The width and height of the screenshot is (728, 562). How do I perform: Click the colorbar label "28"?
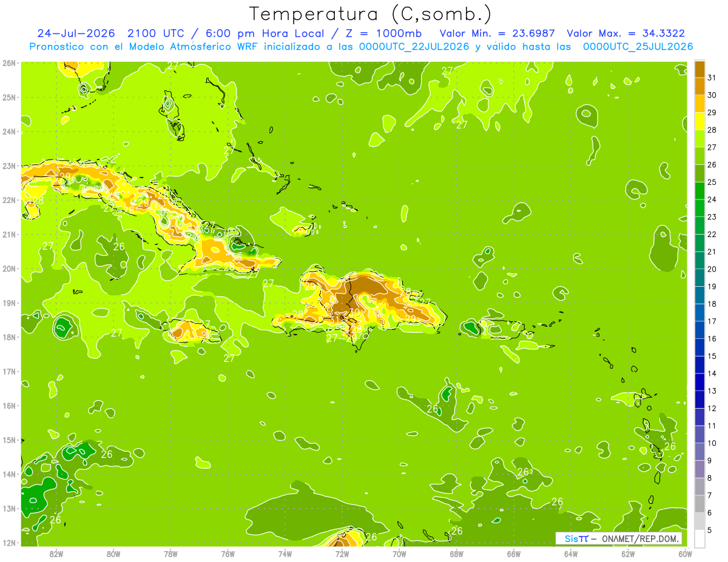(x=712, y=130)
